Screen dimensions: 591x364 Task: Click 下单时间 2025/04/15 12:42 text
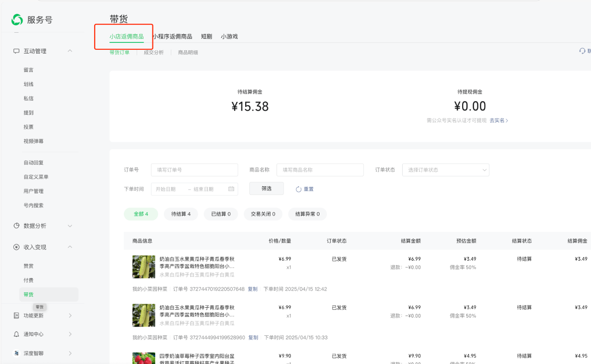coord(295,289)
